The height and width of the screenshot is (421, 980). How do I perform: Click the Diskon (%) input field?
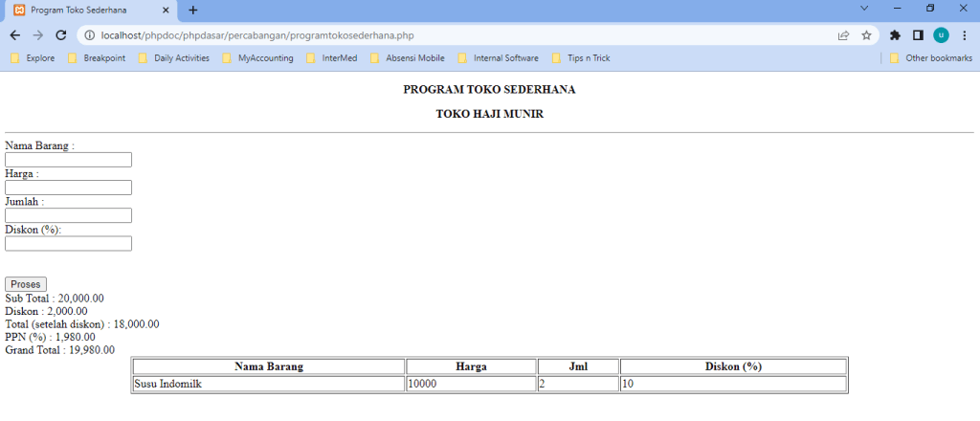pos(68,244)
